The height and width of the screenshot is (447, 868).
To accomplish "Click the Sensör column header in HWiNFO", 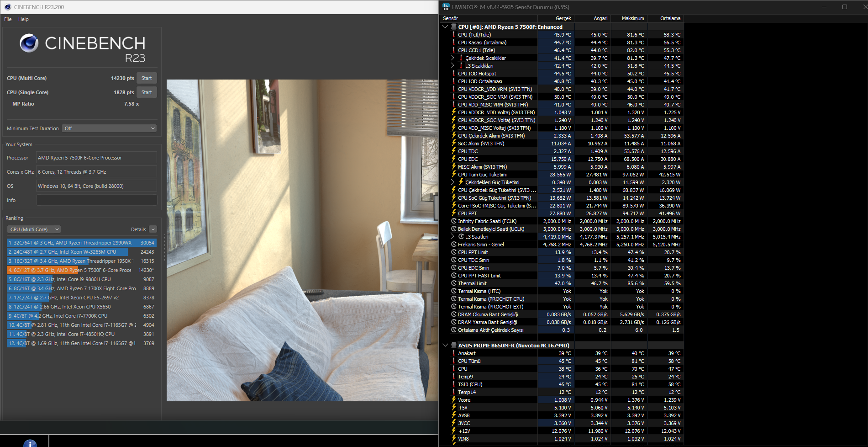I will [489, 18].
